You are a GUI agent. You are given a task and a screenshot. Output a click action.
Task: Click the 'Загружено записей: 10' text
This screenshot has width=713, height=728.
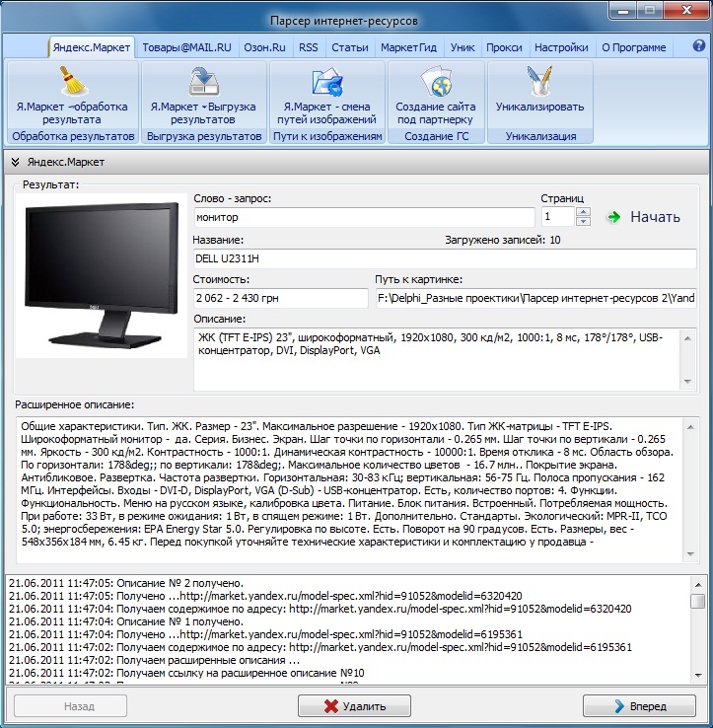point(503,240)
